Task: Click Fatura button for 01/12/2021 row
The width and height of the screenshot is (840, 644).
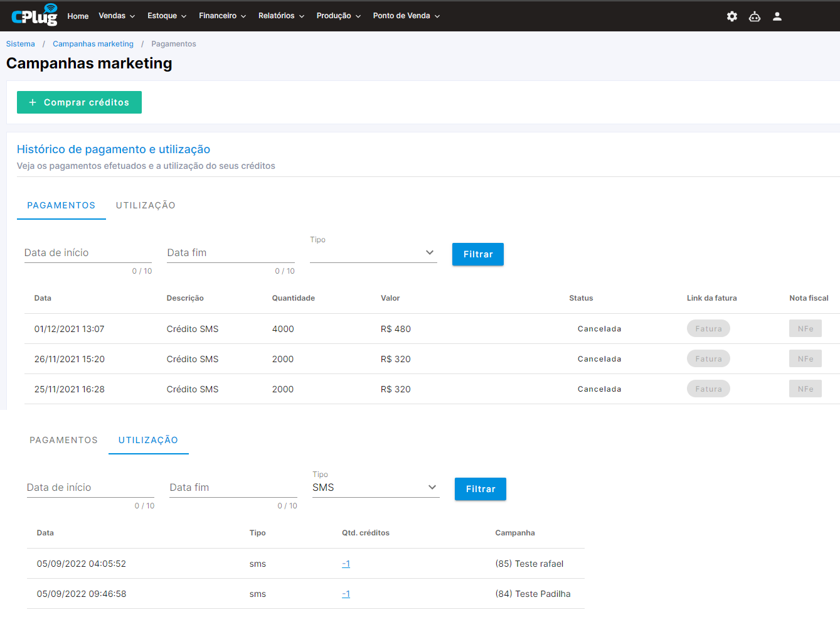Action: click(708, 328)
